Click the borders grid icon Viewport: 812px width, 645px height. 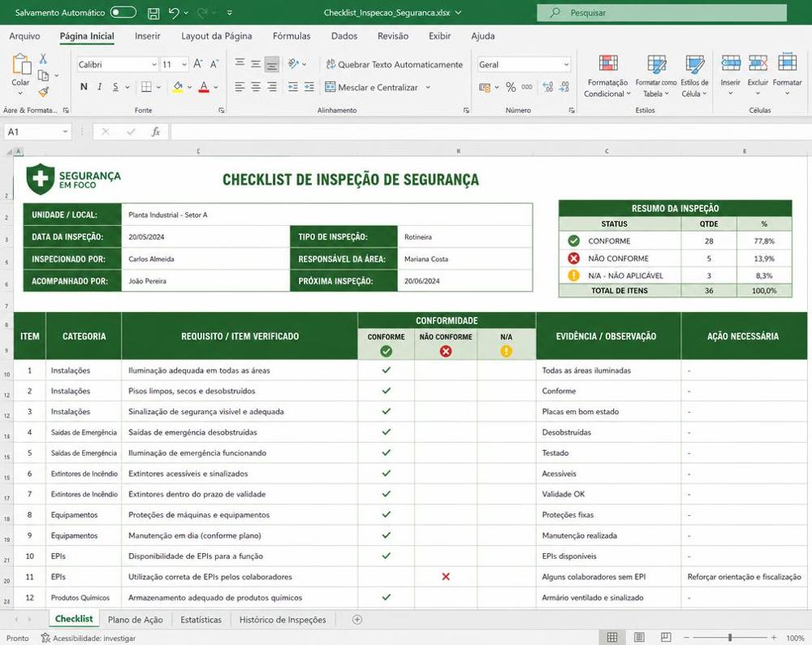[x=146, y=87]
